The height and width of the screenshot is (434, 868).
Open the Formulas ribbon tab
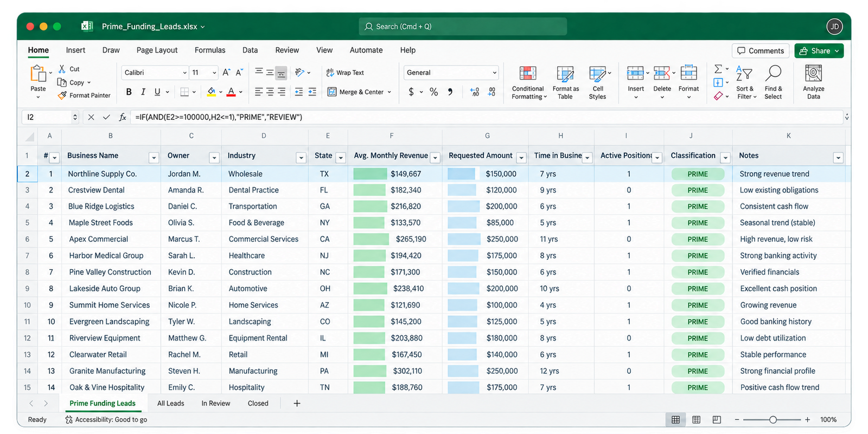210,50
